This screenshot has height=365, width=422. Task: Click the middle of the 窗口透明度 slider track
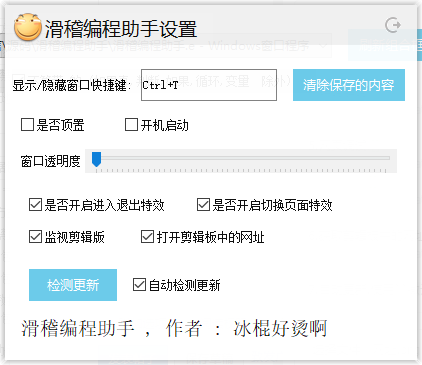[243, 158]
